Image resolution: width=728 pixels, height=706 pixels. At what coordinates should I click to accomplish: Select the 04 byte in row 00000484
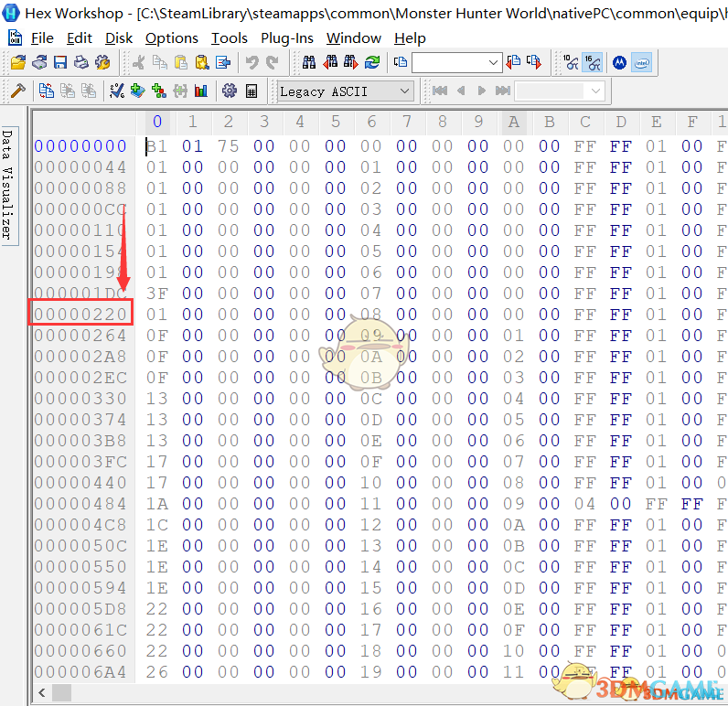[584, 504]
